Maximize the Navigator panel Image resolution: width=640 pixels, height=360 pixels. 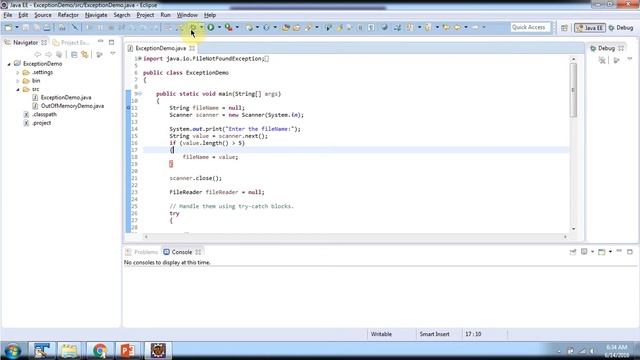click(111, 42)
